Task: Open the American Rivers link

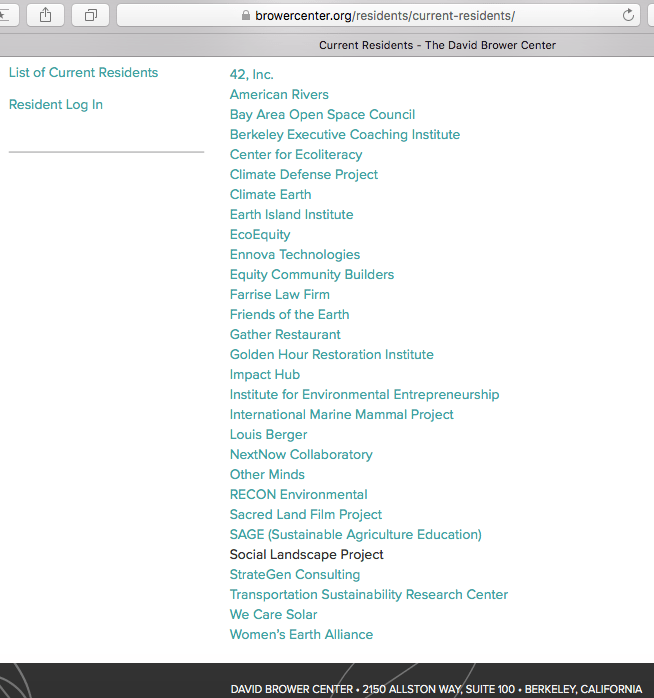Action: click(x=279, y=95)
